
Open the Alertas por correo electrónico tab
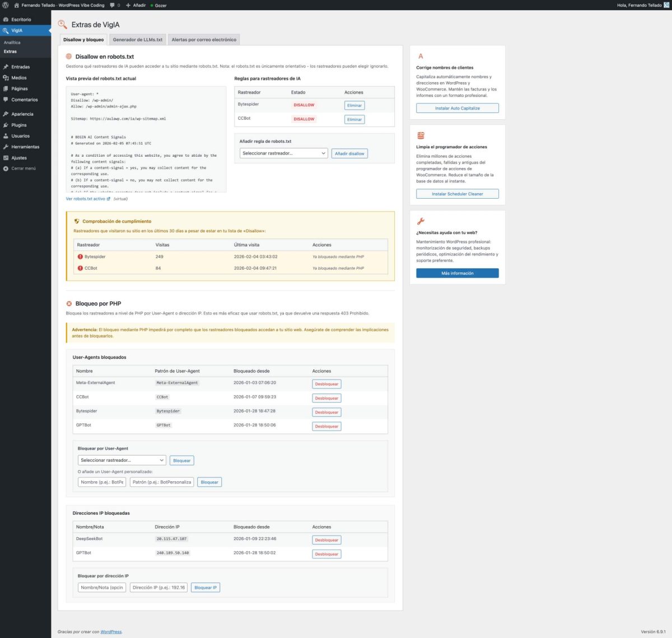(x=204, y=40)
